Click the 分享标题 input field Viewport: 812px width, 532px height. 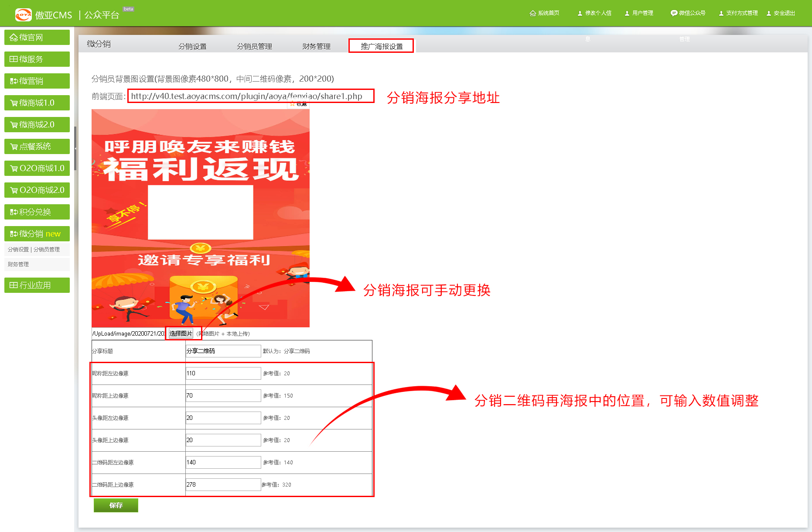[223, 351]
